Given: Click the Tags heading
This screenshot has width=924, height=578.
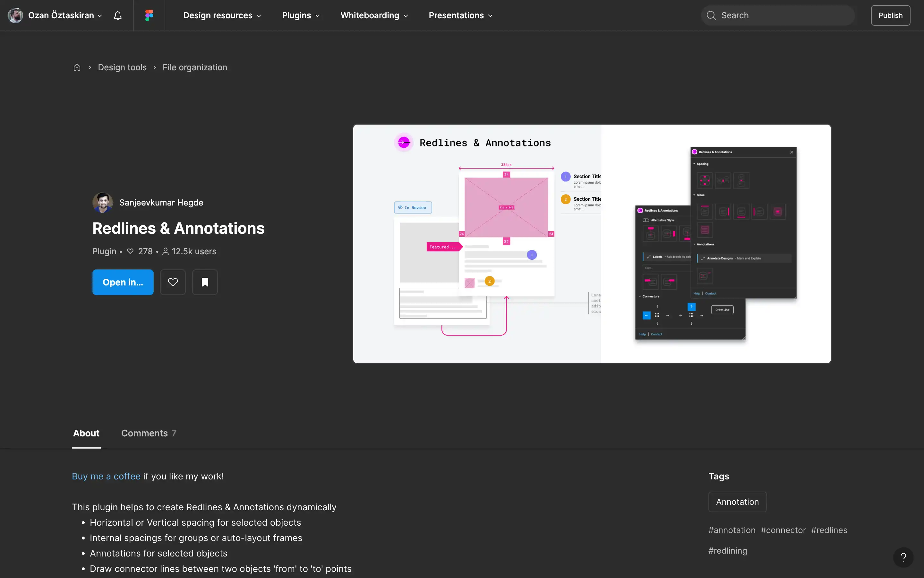Looking at the screenshot, I should pos(719,476).
